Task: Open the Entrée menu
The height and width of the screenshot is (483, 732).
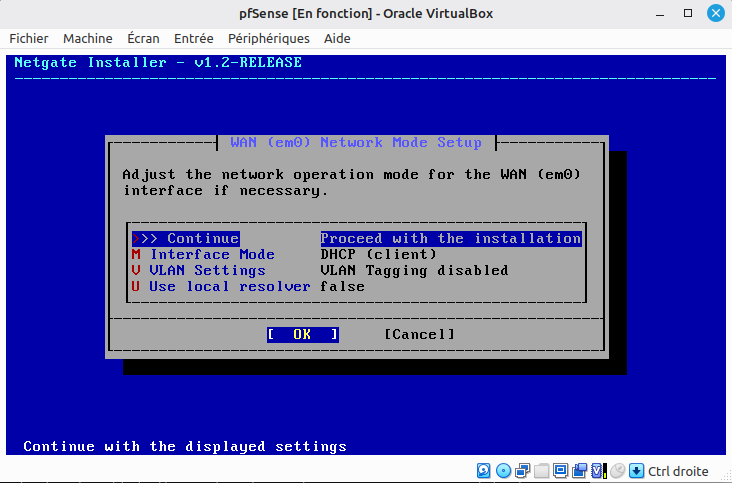Action: (x=194, y=38)
